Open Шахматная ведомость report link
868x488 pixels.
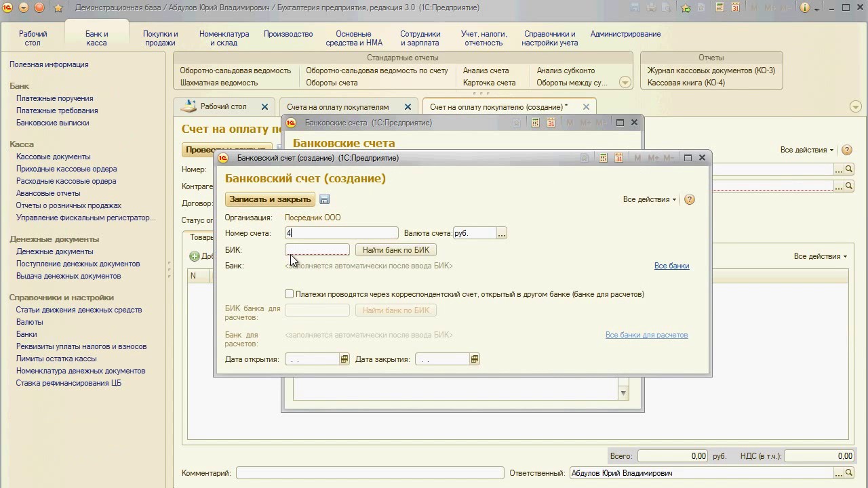pos(219,83)
